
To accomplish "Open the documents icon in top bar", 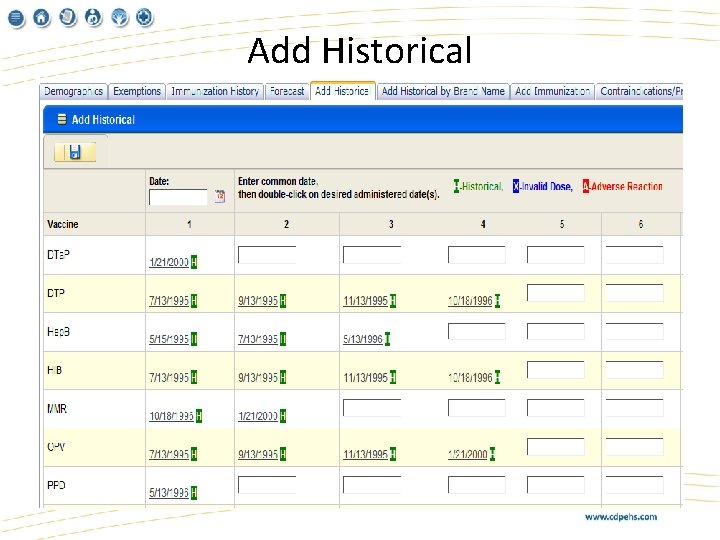I will tap(68, 17).
